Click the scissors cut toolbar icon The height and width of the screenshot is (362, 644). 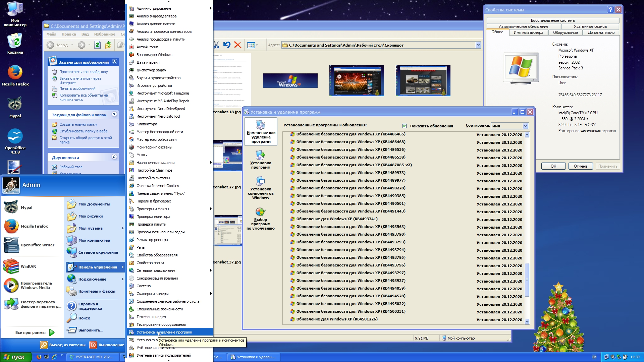coord(216,45)
